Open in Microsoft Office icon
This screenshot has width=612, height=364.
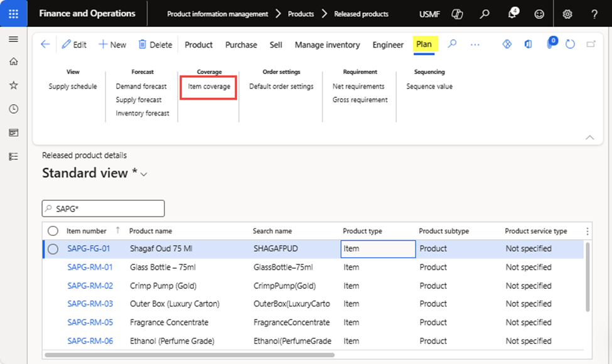tap(528, 44)
